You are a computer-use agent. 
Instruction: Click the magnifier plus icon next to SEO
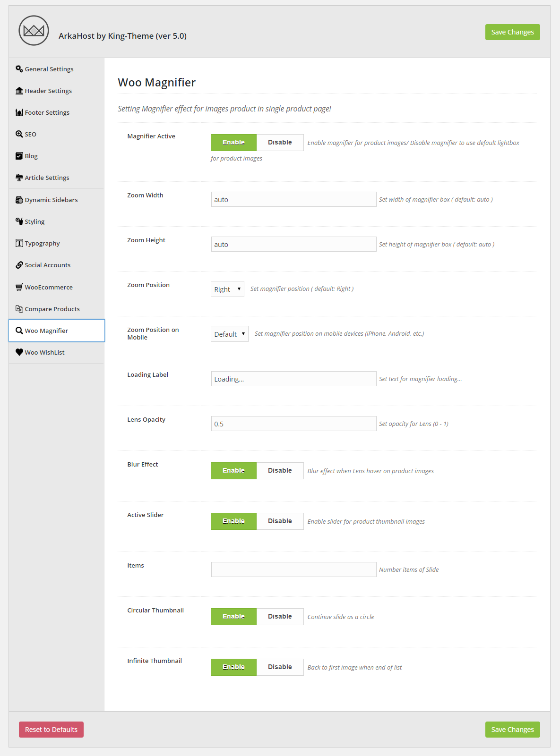coord(19,134)
